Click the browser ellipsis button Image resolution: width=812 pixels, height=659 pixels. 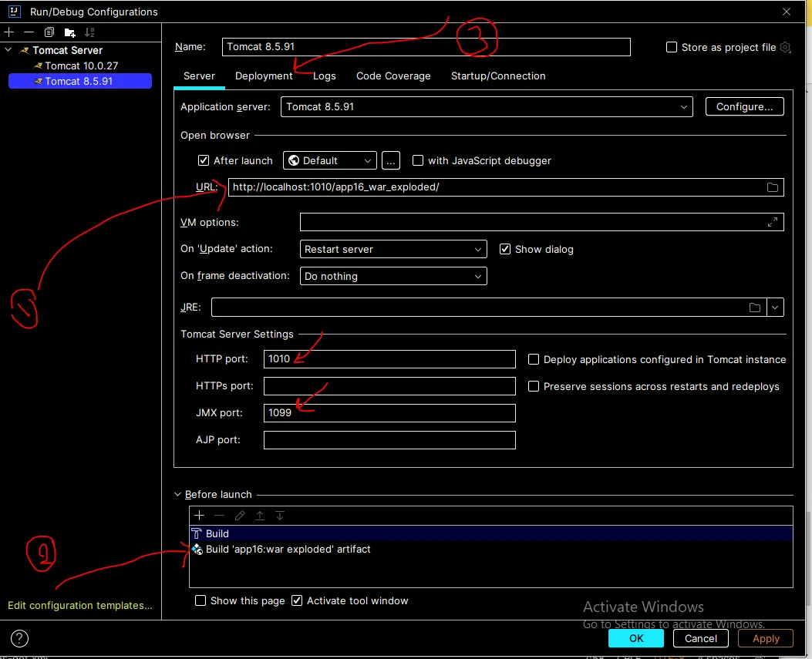(390, 160)
